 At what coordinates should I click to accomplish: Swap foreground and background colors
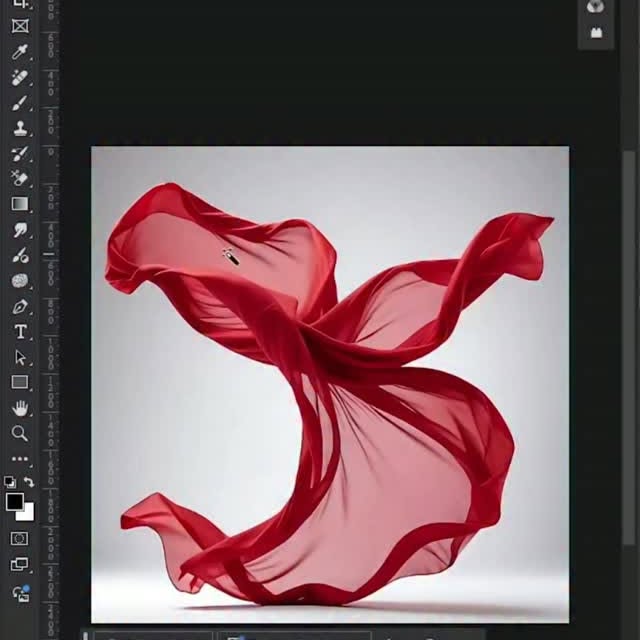[x=29, y=482]
